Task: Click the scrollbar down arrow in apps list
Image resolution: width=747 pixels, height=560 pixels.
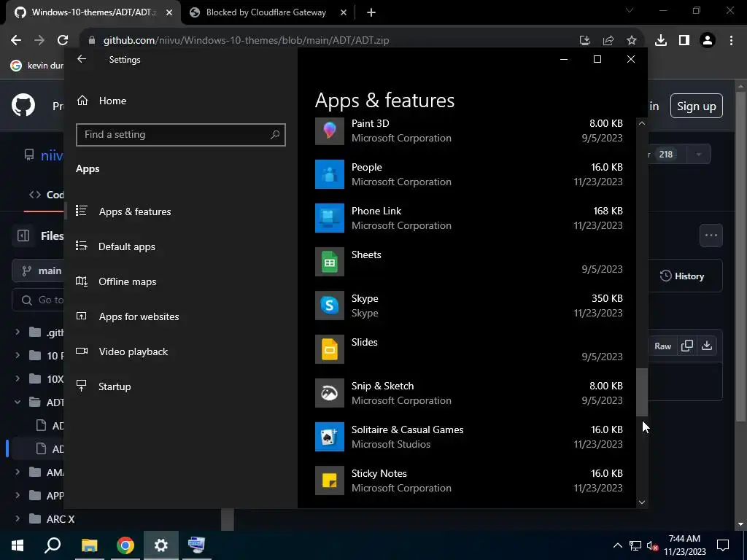Action: (642, 502)
